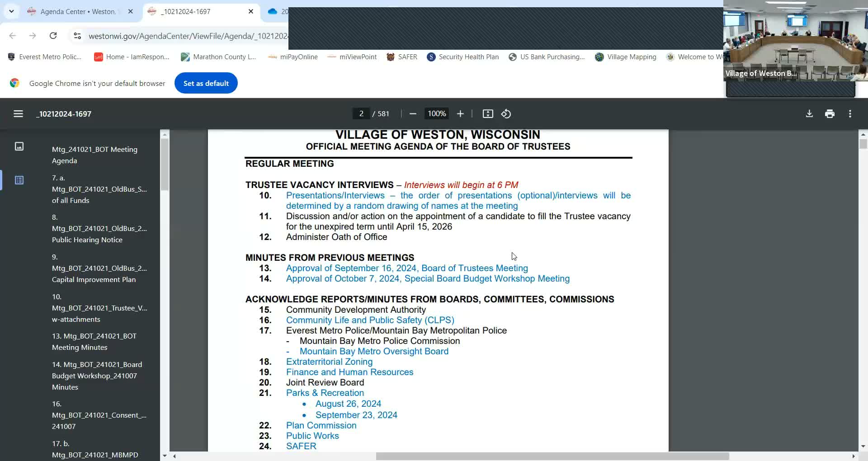Open outline item 8. Public Hearing Notice
The width and height of the screenshot is (868, 461).
click(99, 229)
